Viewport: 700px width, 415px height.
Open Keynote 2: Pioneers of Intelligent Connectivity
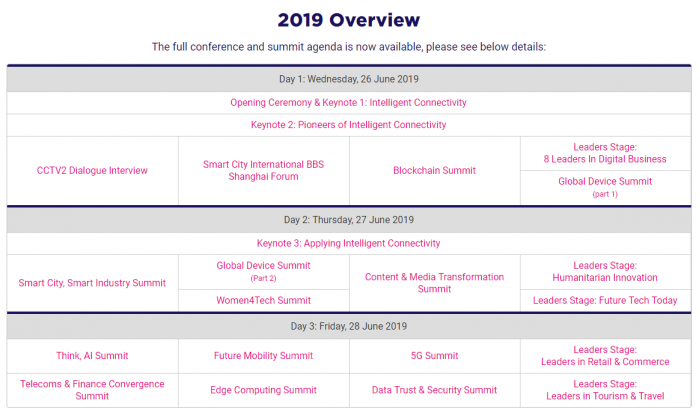pos(348,125)
